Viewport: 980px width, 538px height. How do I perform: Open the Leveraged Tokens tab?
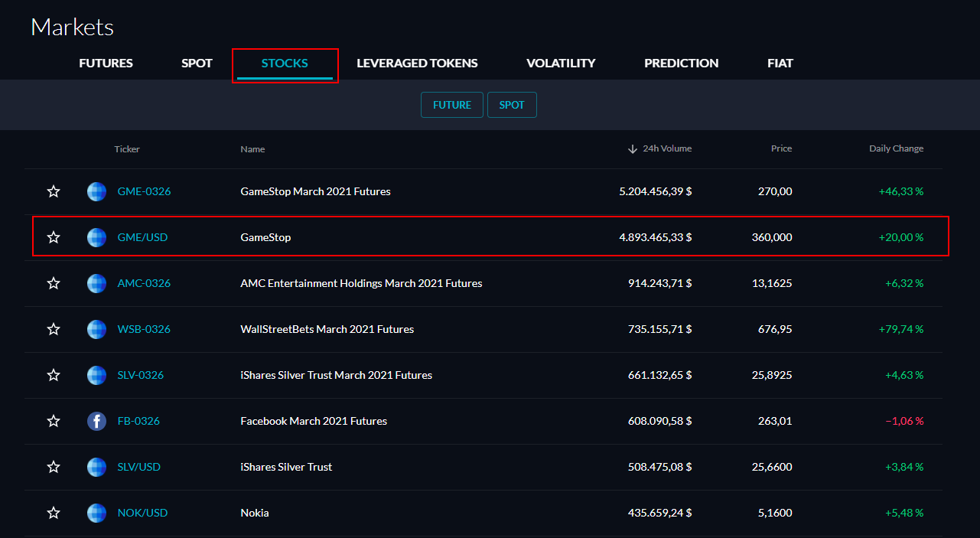click(x=417, y=63)
